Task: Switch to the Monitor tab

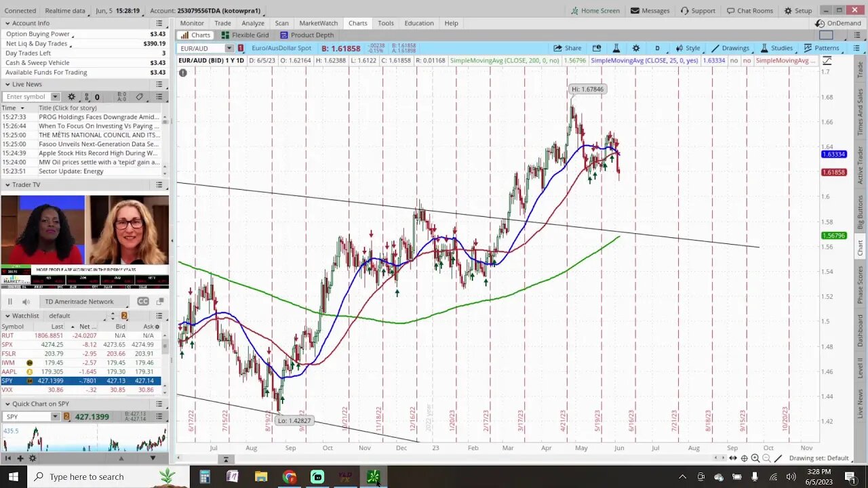Action: pyautogui.click(x=192, y=23)
